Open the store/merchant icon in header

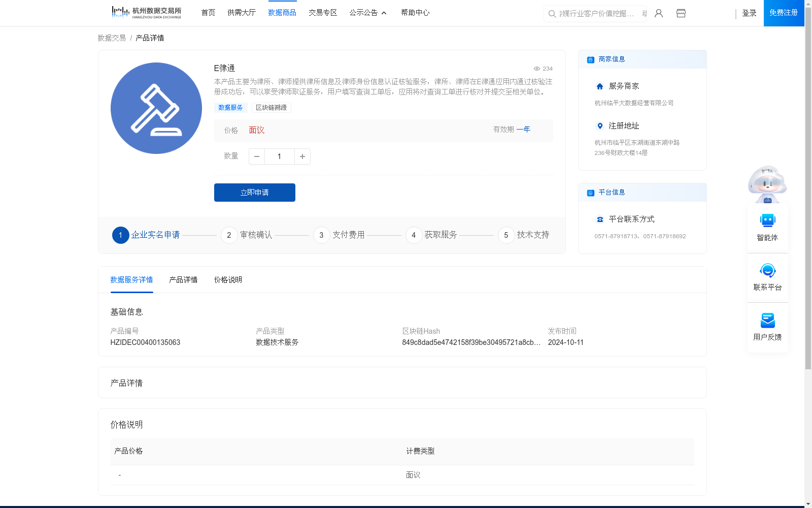pyautogui.click(x=681, y=13)
